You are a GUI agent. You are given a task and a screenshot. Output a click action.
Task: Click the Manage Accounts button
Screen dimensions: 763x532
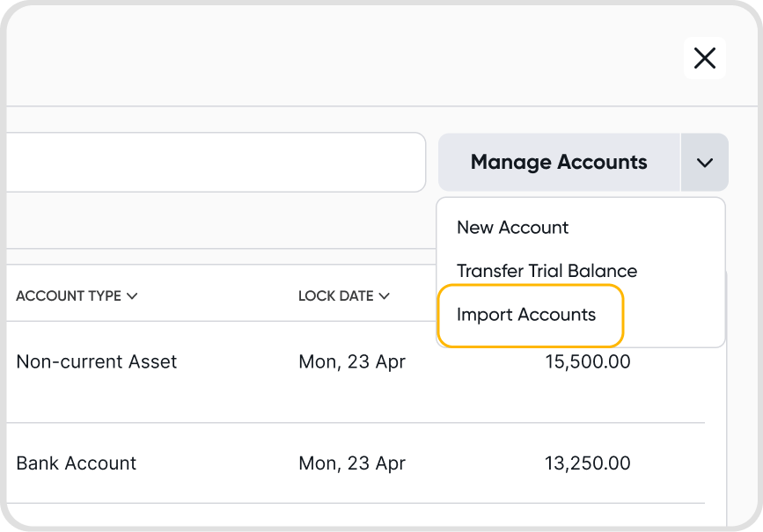tap(559, 163)
